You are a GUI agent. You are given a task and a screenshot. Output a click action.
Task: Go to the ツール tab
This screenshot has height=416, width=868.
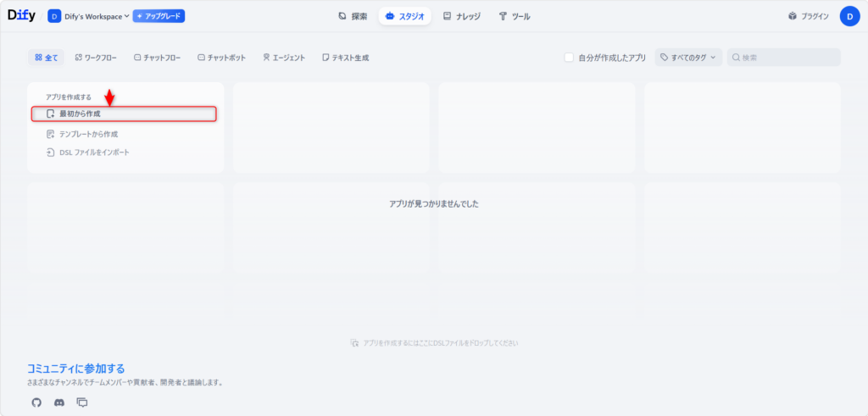click(x=515, y=16)
